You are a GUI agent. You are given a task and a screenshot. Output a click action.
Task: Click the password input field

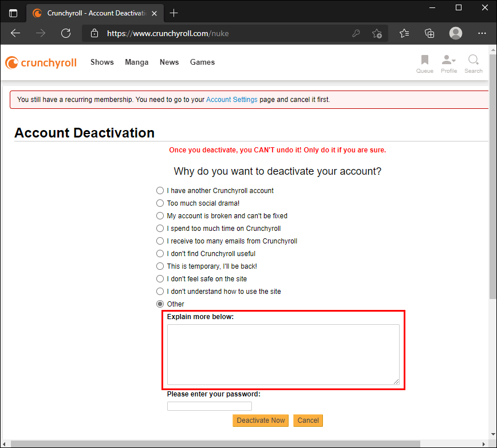click(x=209, y=406)
